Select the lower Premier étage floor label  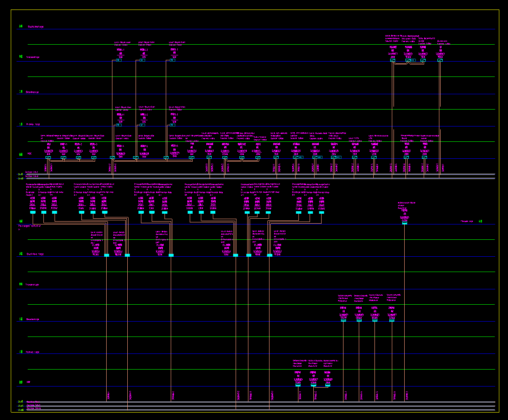pyautogui.click(x=32, y=352)
